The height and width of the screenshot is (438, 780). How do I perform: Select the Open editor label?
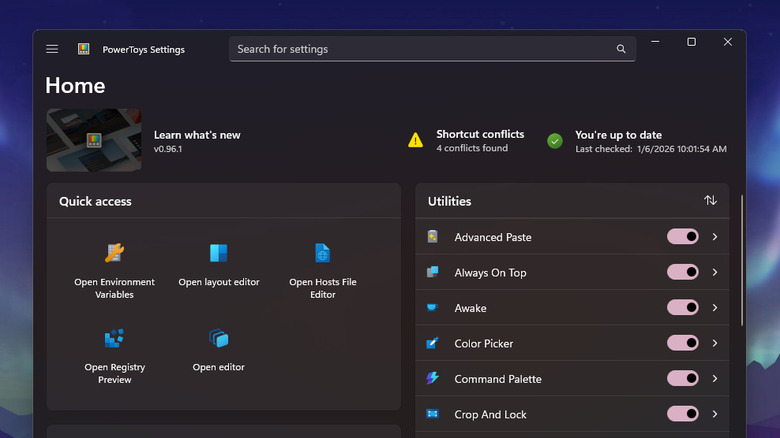[218, 367]
